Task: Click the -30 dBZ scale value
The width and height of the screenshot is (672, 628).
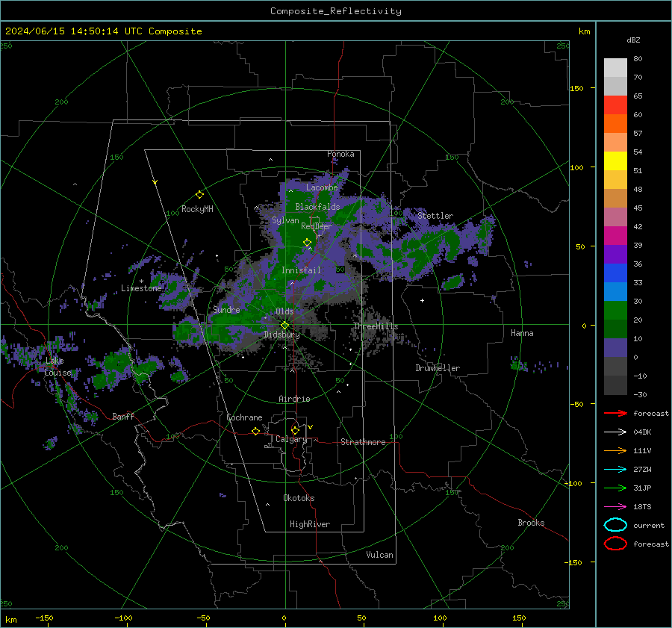Action: pyautogui.click(x=640, y=394)
